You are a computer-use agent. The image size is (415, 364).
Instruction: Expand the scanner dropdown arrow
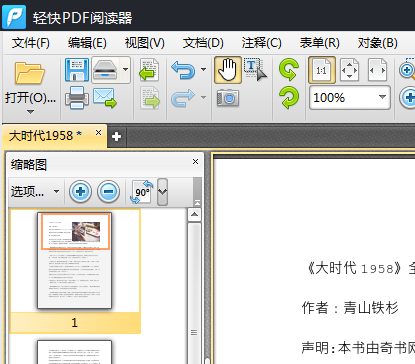125,70
